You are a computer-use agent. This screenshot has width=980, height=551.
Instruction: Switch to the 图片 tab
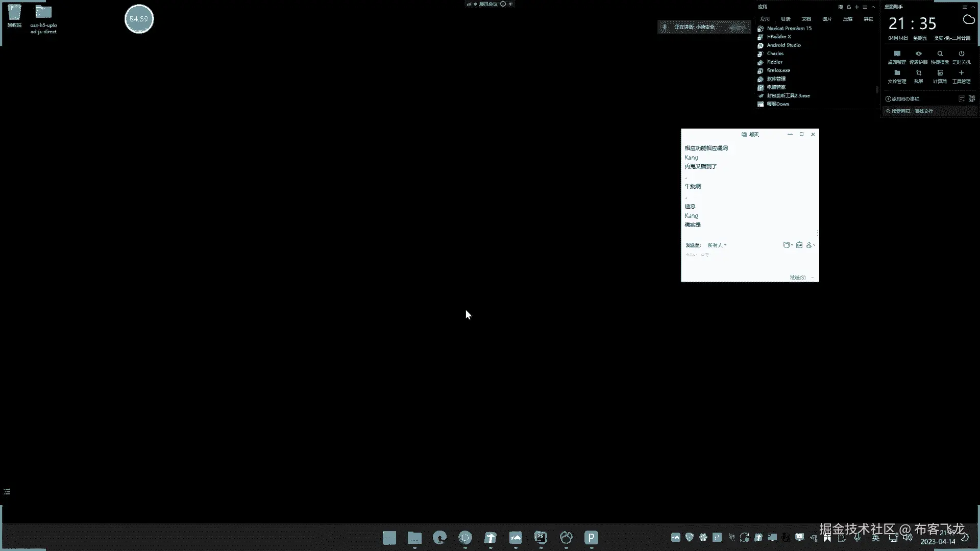(827, 19)
